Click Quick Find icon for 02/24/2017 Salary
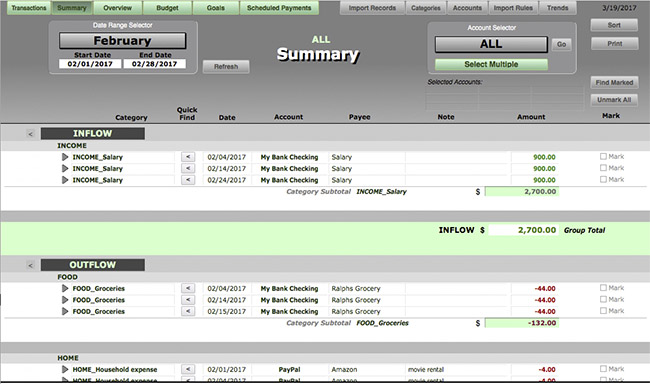Image resolution: width=650 pixels, height=384 pixels. click(188, 180)
